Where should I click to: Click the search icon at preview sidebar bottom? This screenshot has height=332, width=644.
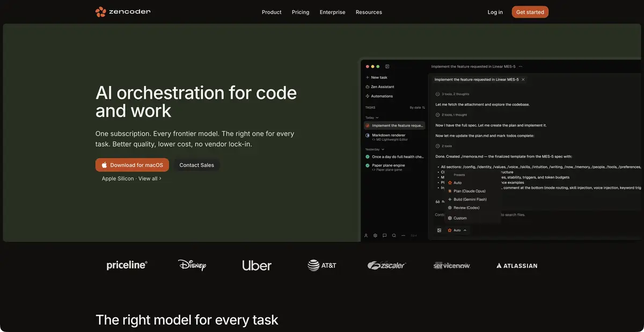[394, 235]
